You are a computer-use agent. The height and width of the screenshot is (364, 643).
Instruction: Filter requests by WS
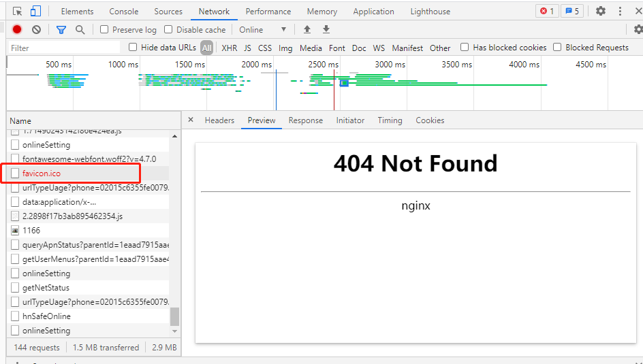coord(379,48)
